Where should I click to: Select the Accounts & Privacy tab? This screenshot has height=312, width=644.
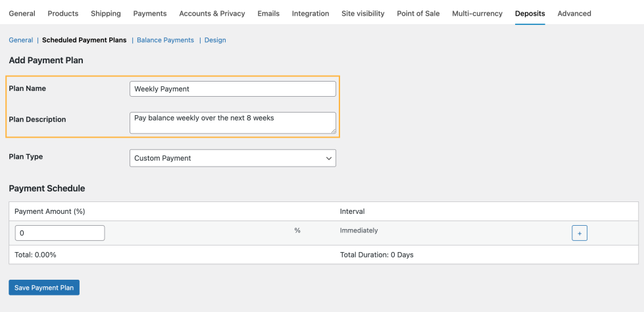coord(212,13)
